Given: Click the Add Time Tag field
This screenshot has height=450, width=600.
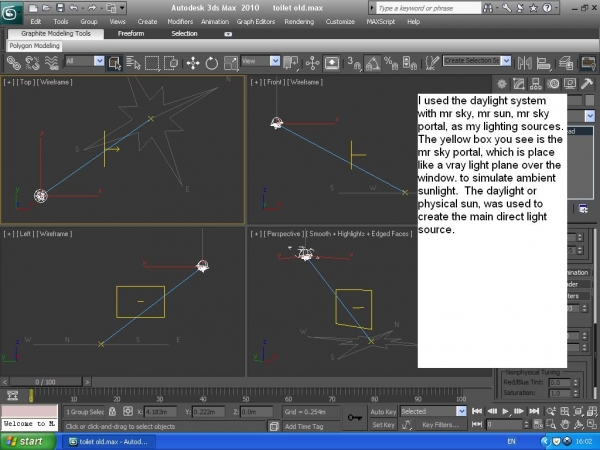Looking at the screenshot, I should click(311, 426).
